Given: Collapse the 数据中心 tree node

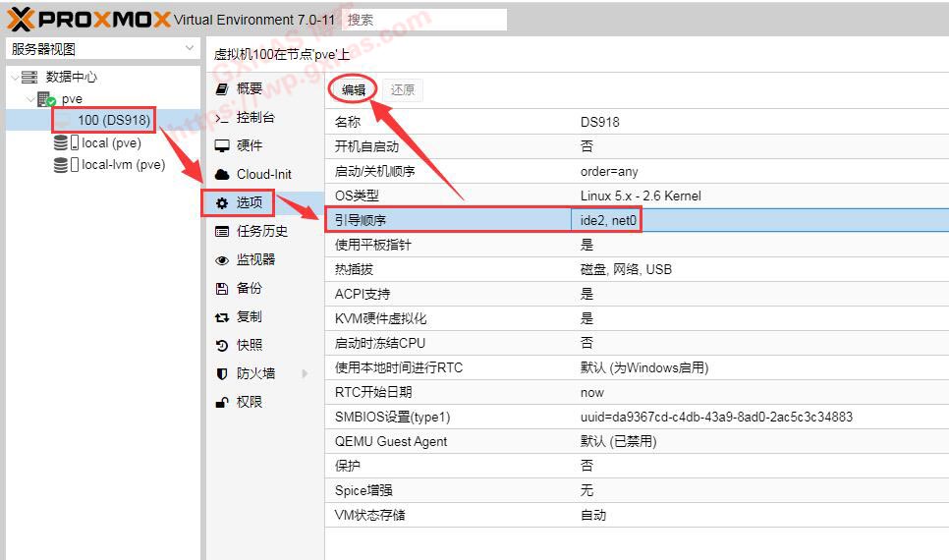Looking at the screenshot, I should [x=13, y=78].
